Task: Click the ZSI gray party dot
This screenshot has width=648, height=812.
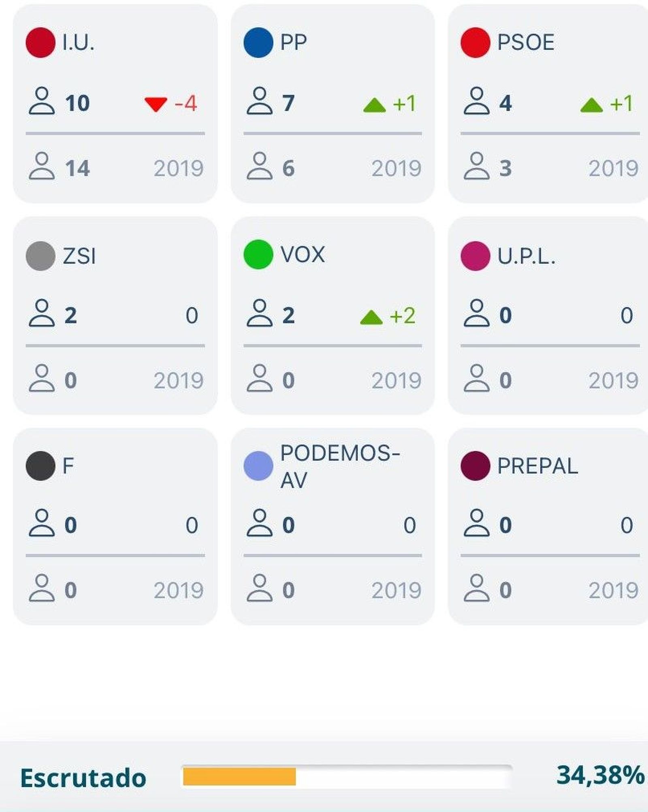Action: coord(40,256)
